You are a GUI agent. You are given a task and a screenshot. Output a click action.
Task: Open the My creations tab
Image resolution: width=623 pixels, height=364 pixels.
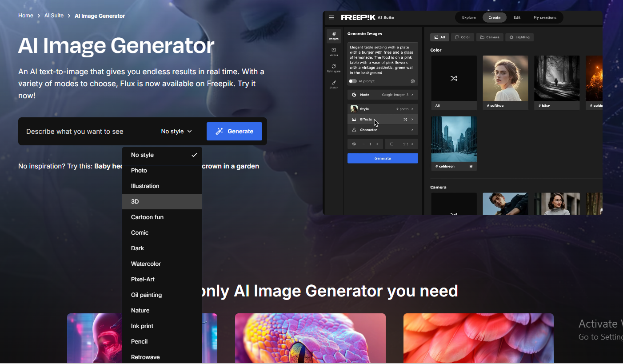[x=545, y=17]
